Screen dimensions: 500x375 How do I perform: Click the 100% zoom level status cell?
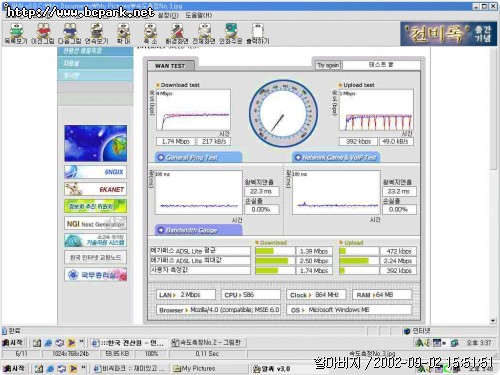(151, 353)
